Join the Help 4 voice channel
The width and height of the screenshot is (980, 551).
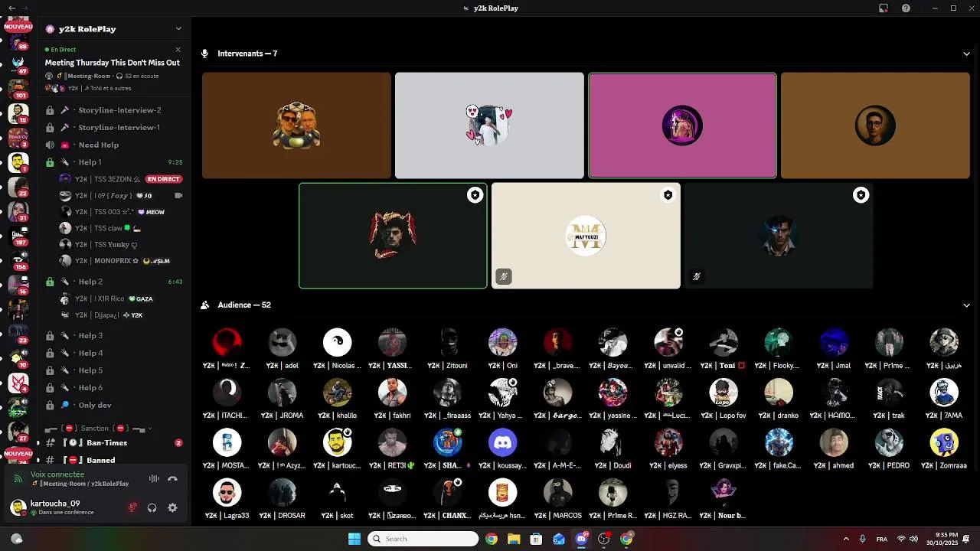(113, 353)
